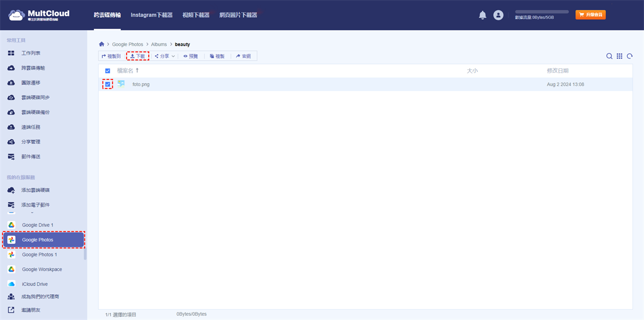
Task: Click the 預覽 preview button
Action: (x=191, y=56)
